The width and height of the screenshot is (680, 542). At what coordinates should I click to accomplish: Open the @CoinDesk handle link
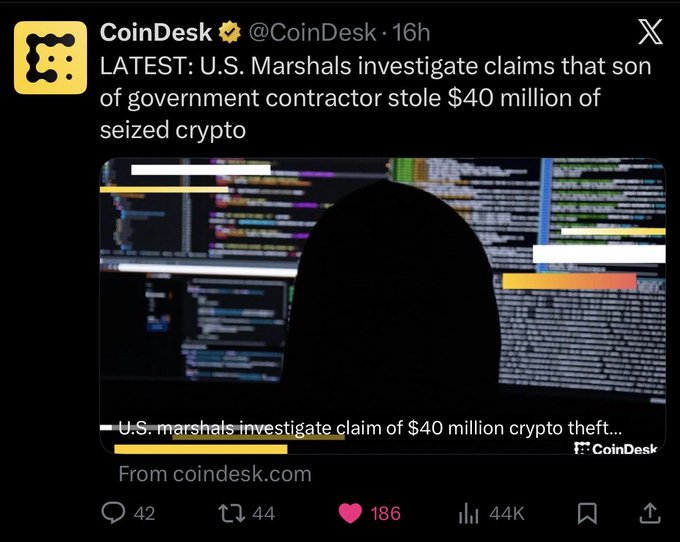point(312,33)
